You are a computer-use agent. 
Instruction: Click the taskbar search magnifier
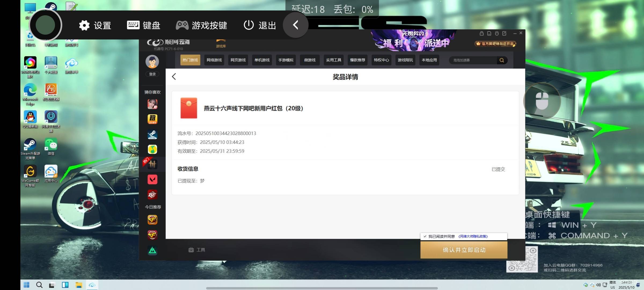click(x=39, y=285)
